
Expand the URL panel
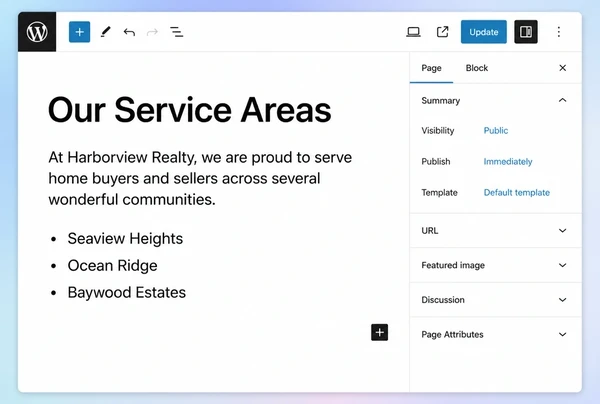(x=496, y=231)
